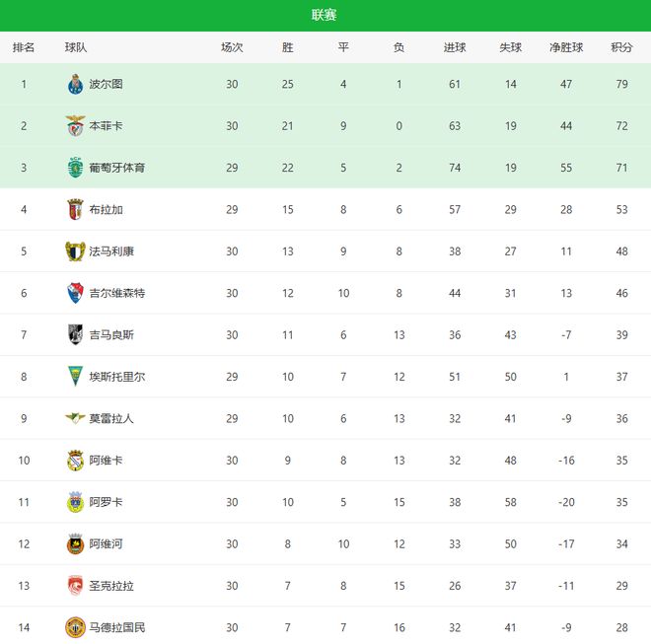Click the 布拉加 (Braga) club crest
Screen dimensions: 651x644
75,210
